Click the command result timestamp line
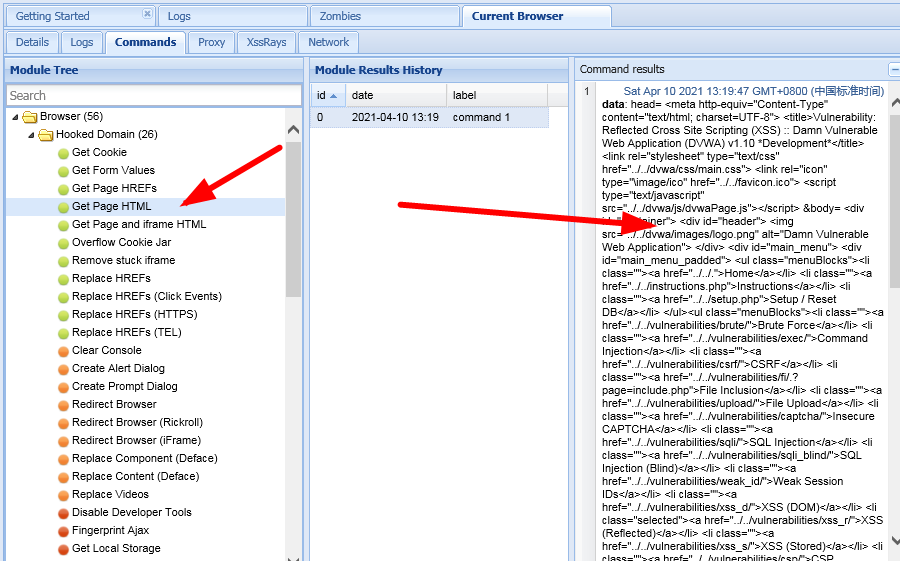This screenshot has height=561, width=900. point(754,91)
